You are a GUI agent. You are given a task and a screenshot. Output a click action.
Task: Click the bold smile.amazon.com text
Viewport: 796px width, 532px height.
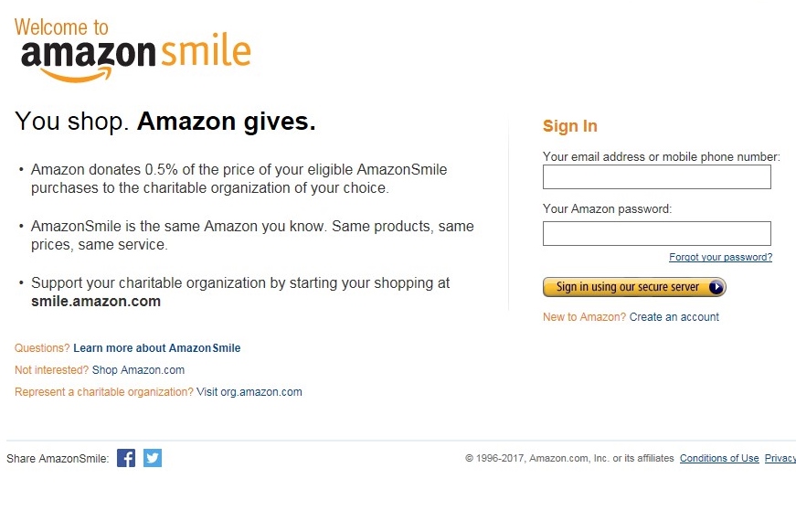point(96,302)
